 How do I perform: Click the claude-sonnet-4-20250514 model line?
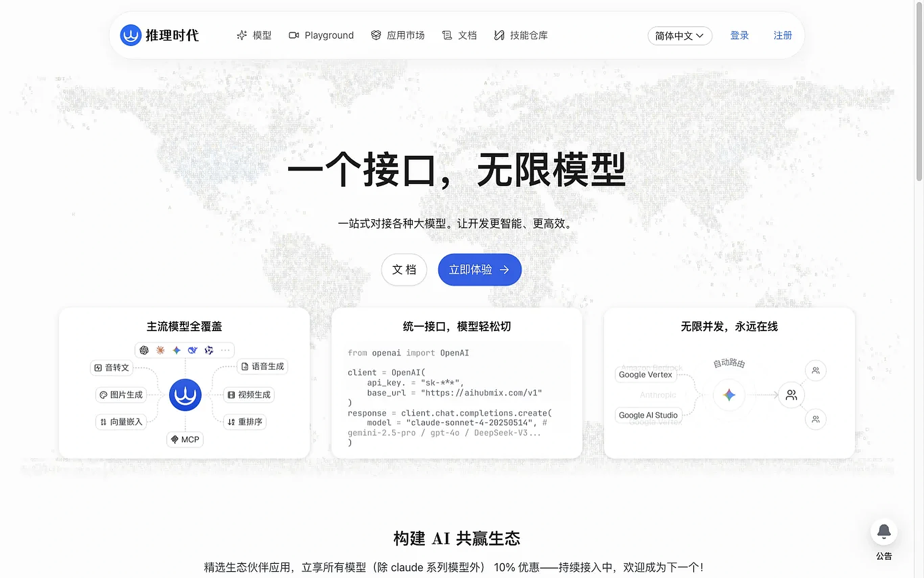457,422
